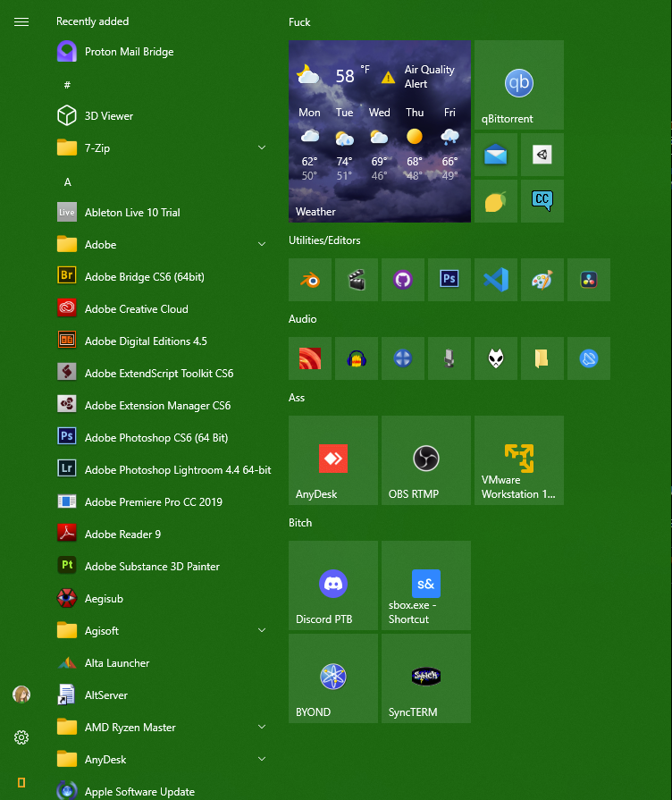Launch the foobar2000 alien-head tile
672x800 pixels.
[x=495, y=358]
